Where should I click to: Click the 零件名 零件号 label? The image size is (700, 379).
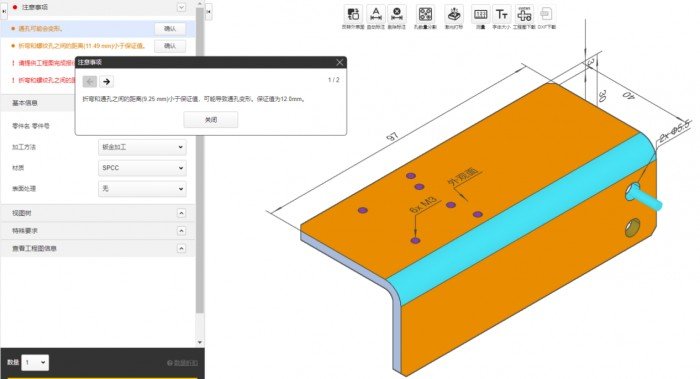coord(31,126)
